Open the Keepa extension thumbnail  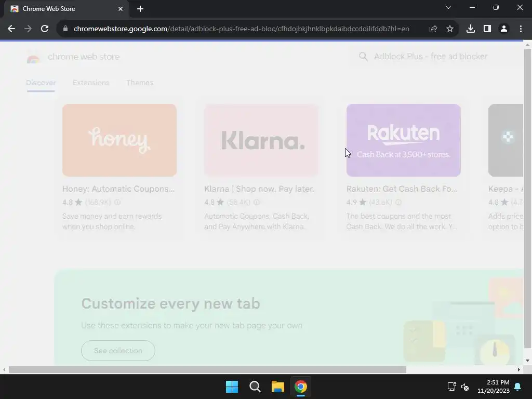[506, 140]
